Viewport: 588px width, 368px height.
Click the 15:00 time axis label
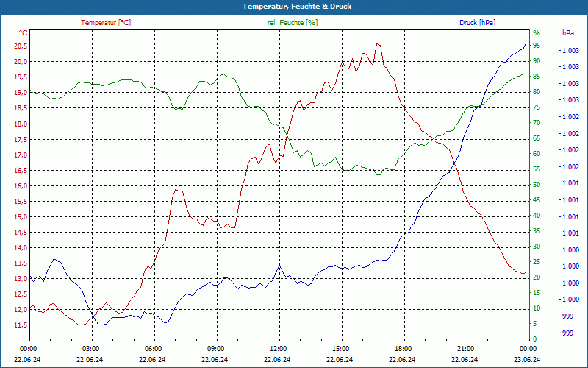(x=340, y=348)
